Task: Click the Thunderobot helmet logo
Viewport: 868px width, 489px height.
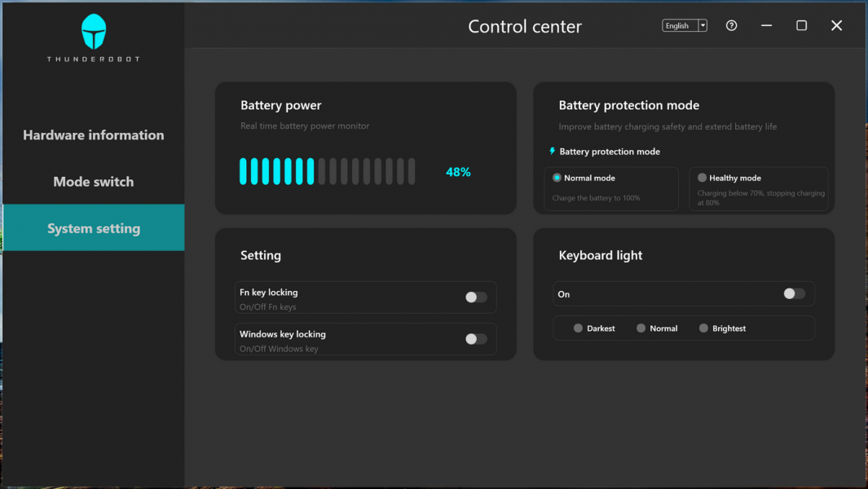Action: tap(94, 32)
